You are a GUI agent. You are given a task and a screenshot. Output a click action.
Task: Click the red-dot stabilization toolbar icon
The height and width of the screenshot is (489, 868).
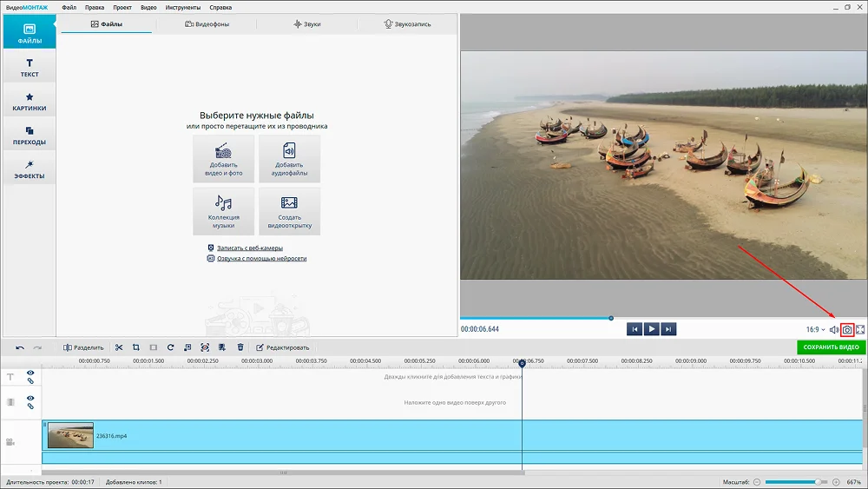(205, 347)
